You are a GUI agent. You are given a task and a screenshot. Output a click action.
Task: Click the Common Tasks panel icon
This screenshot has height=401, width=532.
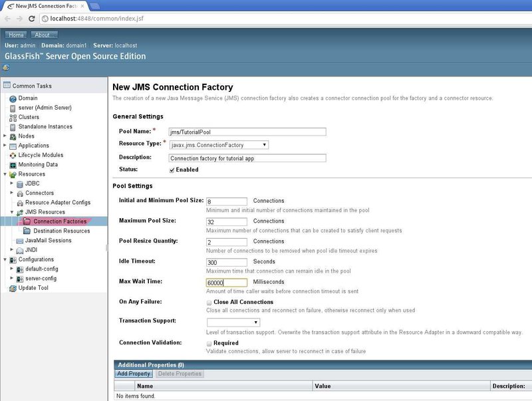[x=7, y=85]
